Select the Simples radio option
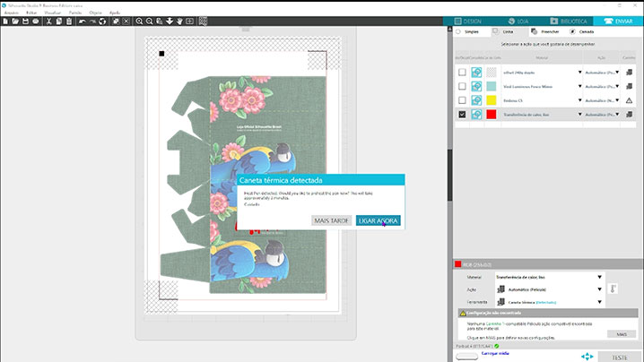Image resolution: width=644 pixels, height=362 pixels. pyautogui.click(x=458, y=31)
